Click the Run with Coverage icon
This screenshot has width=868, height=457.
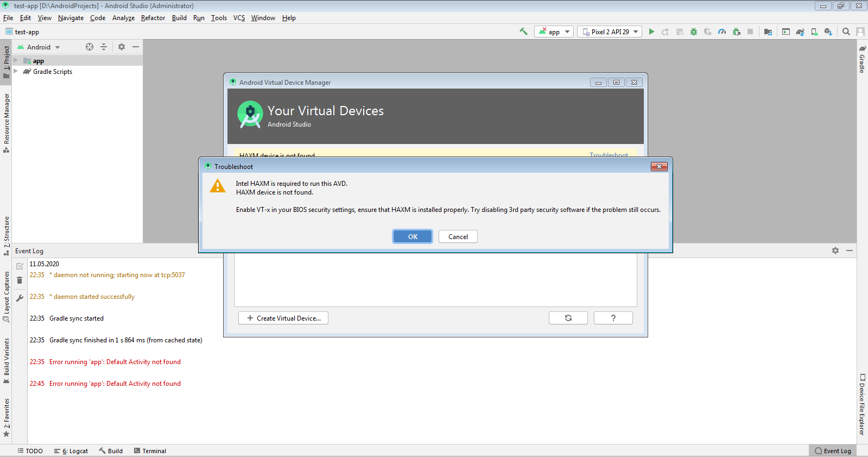[708, 32]
